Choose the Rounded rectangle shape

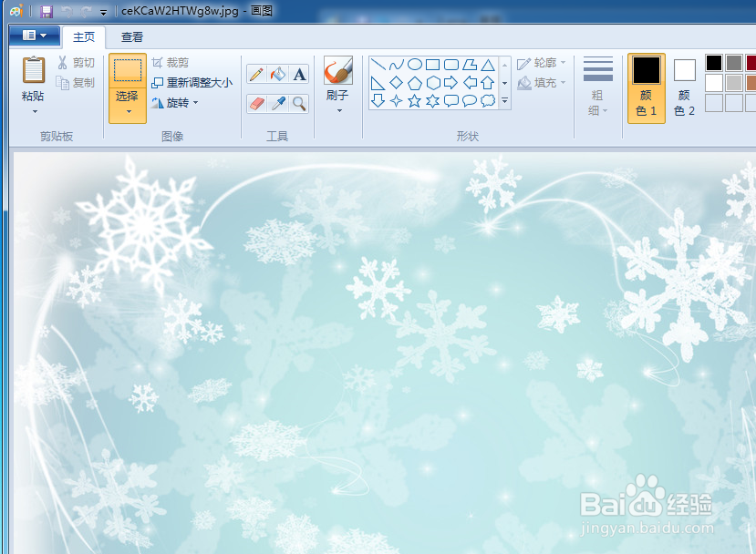[451, 65]
